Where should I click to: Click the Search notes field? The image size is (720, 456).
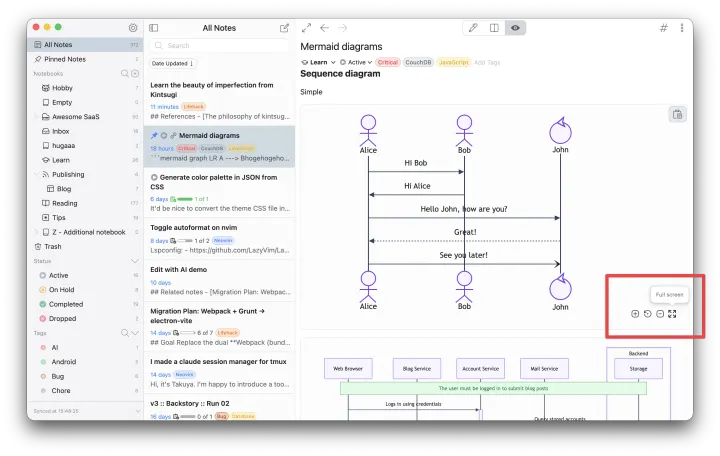(219, 45)
